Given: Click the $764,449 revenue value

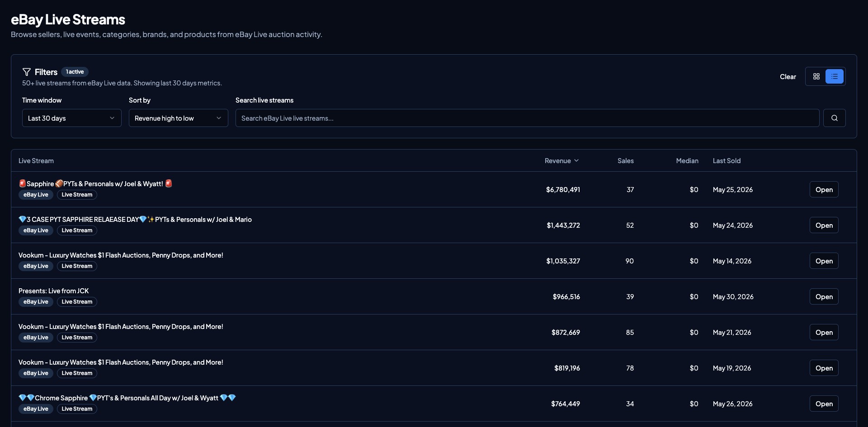Looking at the screenshot, I should pos(566,404).
